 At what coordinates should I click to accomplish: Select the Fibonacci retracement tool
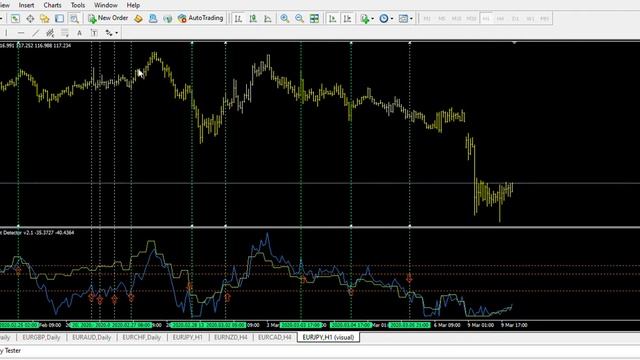click(x=64, y=33)
